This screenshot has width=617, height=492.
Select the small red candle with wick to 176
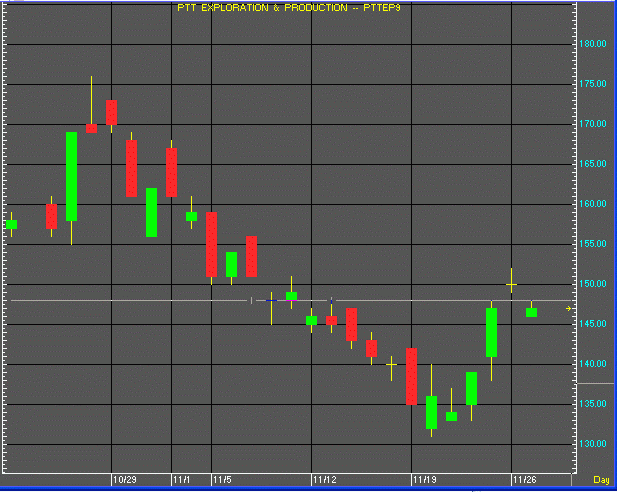click(x=91, y=128)
